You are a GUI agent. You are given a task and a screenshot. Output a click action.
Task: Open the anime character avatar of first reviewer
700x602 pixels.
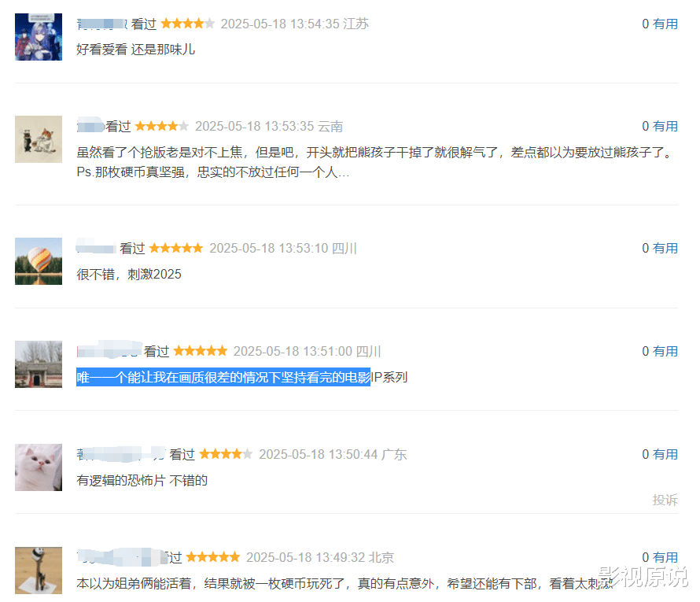tap(39, 37)
